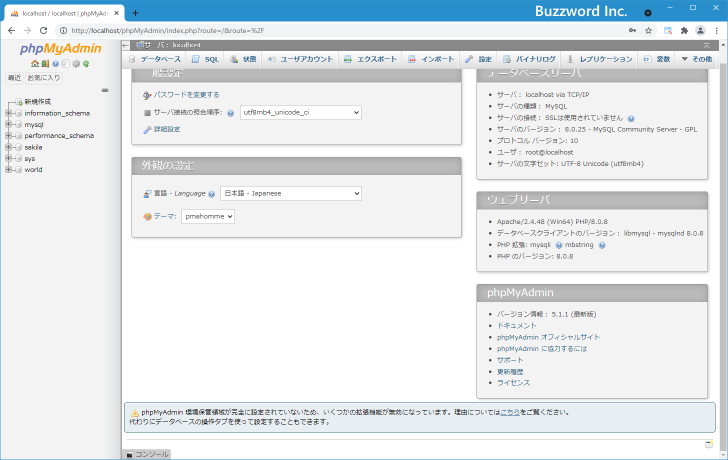Viewport: 728px width, 460px height.
Task: Click the sakila database icon in tree
Action: (x=19, y=147)
